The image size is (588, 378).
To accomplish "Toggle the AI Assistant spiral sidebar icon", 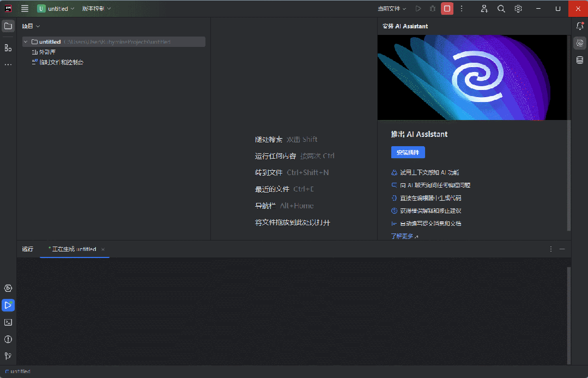I will point(580,43).
